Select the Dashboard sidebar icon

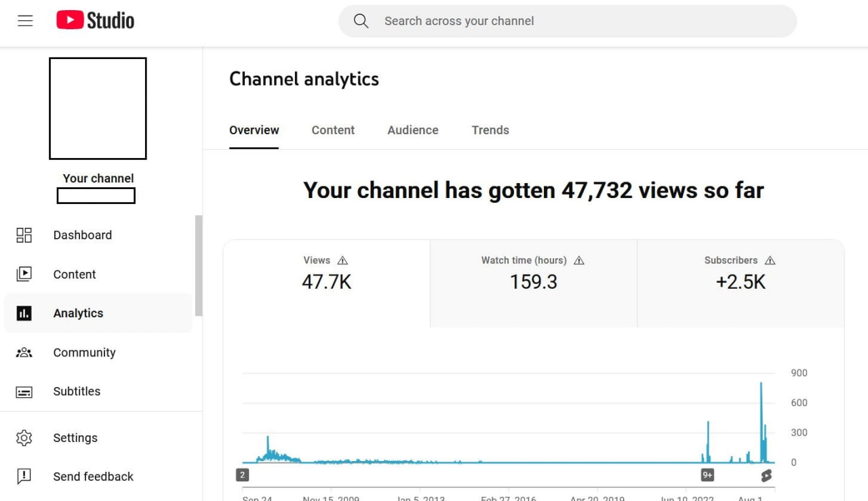pos(24,235)
